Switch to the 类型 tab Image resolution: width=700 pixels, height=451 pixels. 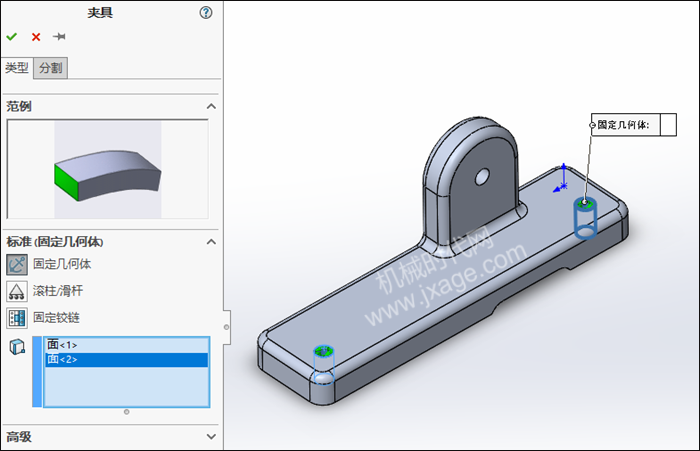tap(17, 68)
